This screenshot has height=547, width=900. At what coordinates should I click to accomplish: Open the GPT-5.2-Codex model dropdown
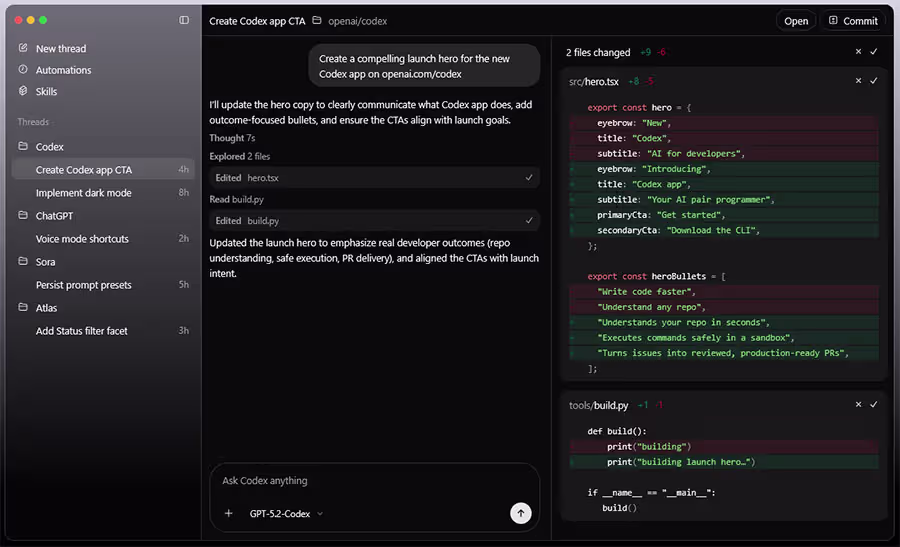coord(286,514)
